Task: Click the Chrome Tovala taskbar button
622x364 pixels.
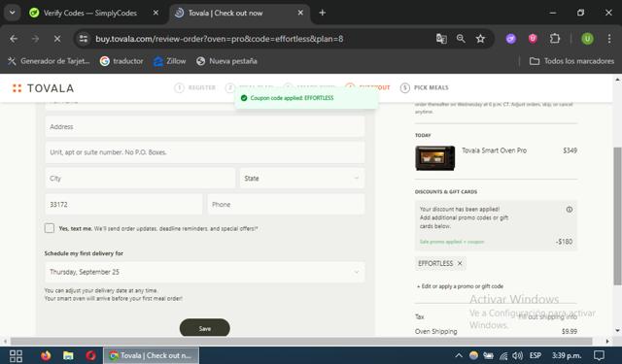Action: 152,355
